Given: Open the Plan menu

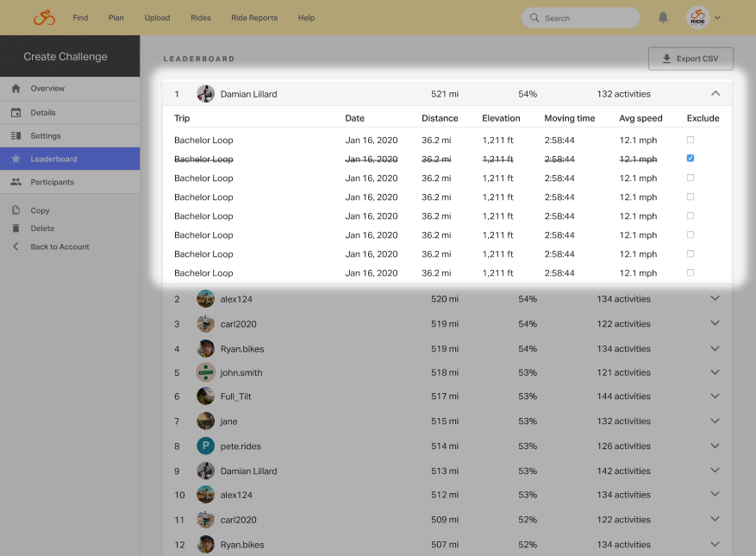Looking at the screenshot, I should 116,18.
